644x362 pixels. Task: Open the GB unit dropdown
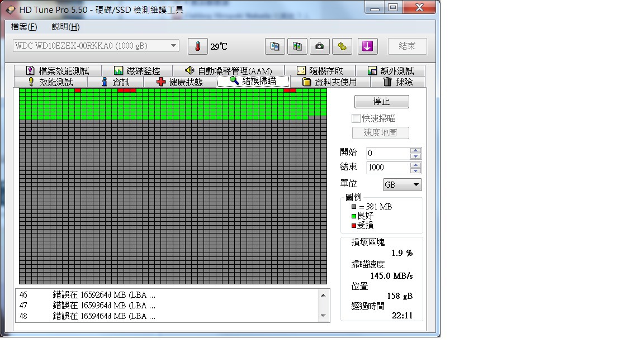(x=402, y=185)
